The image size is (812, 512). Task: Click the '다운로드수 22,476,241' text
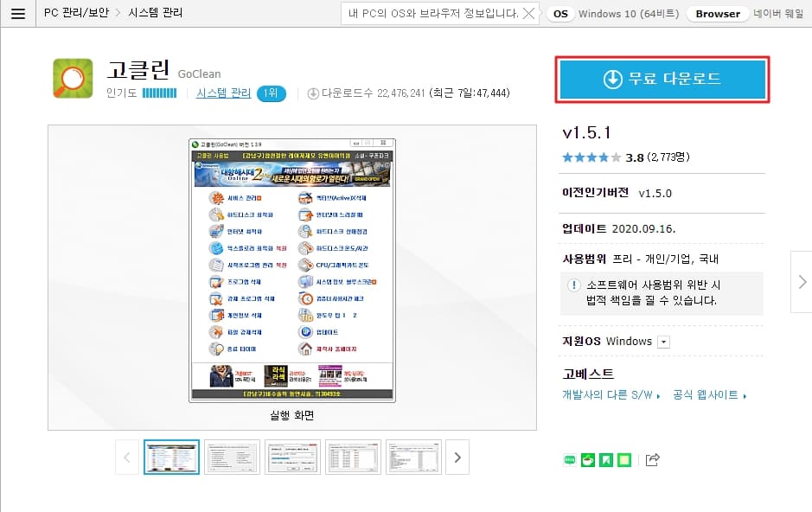coord(373,93)
